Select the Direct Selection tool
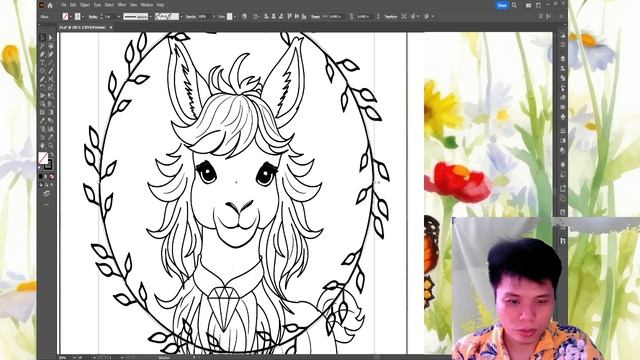Viewport: 640px width, 360px height. pos(51,38)
